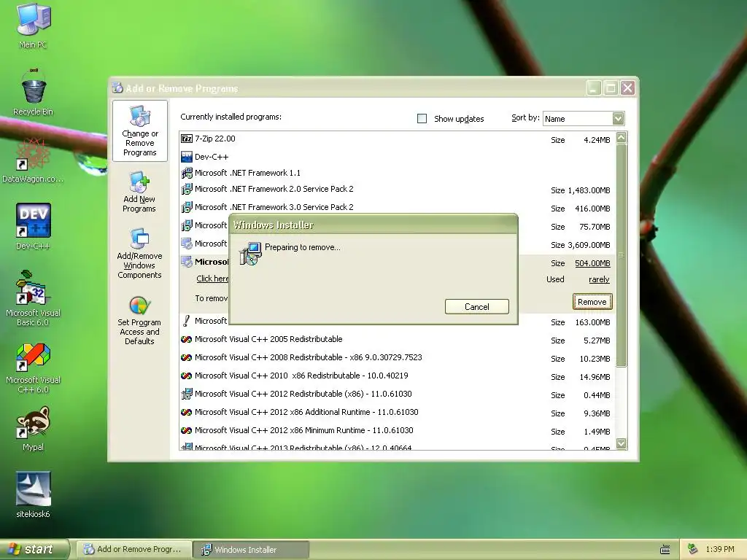Select Visual C++ 2010 x86 Redistributable text
Viewport: 747px width, 560px height.
(x=301, y=376)
